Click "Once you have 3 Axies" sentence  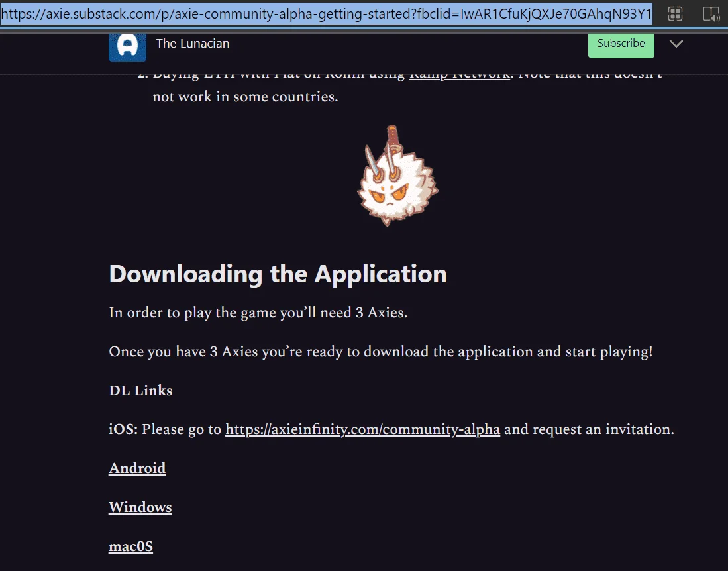381,352
